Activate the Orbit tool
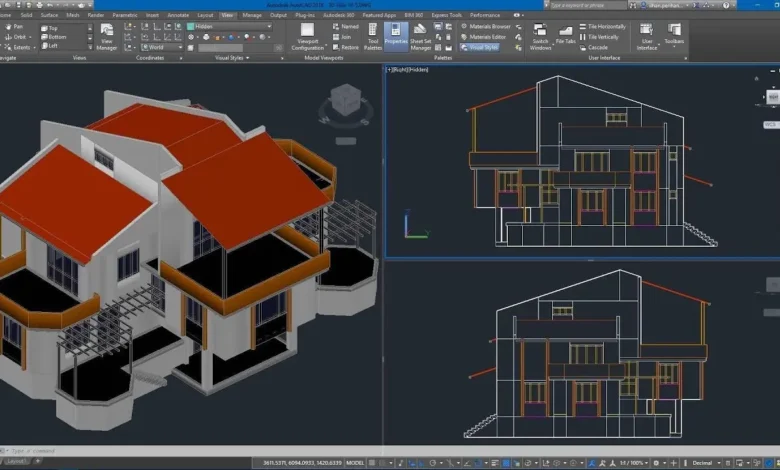The image size is (780, 470). (x=16, y=37)
